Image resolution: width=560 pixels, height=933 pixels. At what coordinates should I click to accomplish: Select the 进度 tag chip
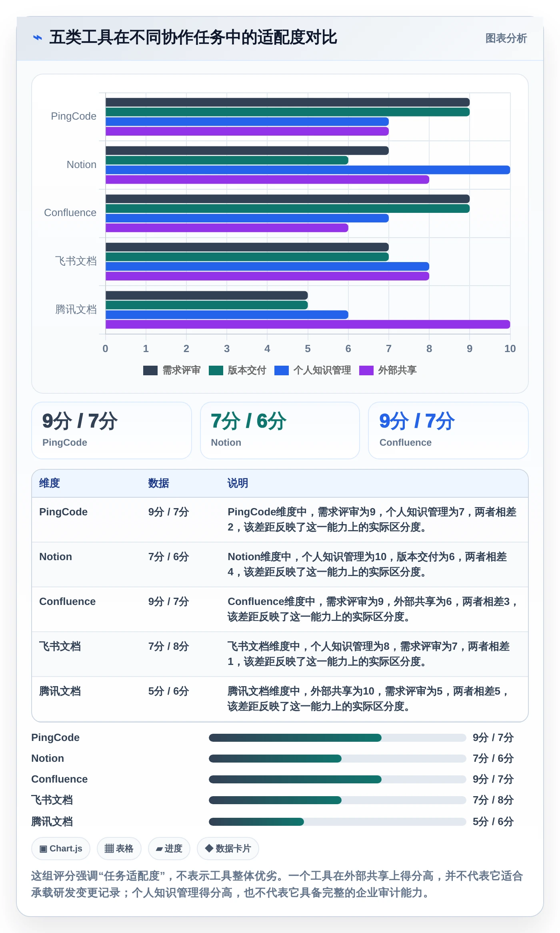(169, 849)
